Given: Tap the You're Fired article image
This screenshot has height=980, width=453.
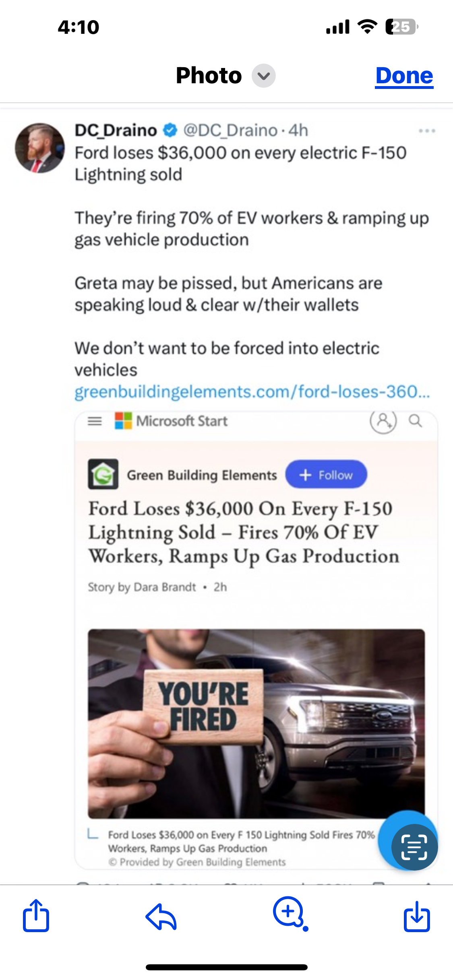Looking at the screenshot, I should [x=256, y=723].
